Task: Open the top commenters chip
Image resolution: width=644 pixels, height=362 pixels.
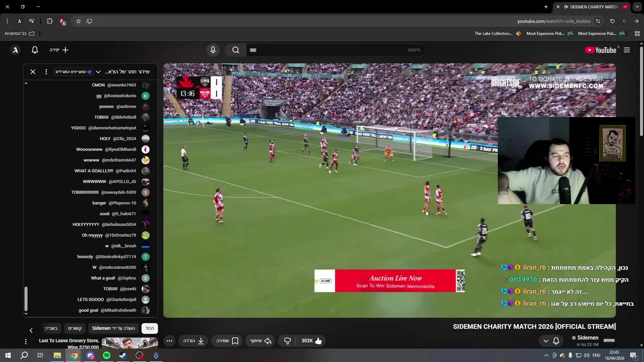Action: (73, 72)
